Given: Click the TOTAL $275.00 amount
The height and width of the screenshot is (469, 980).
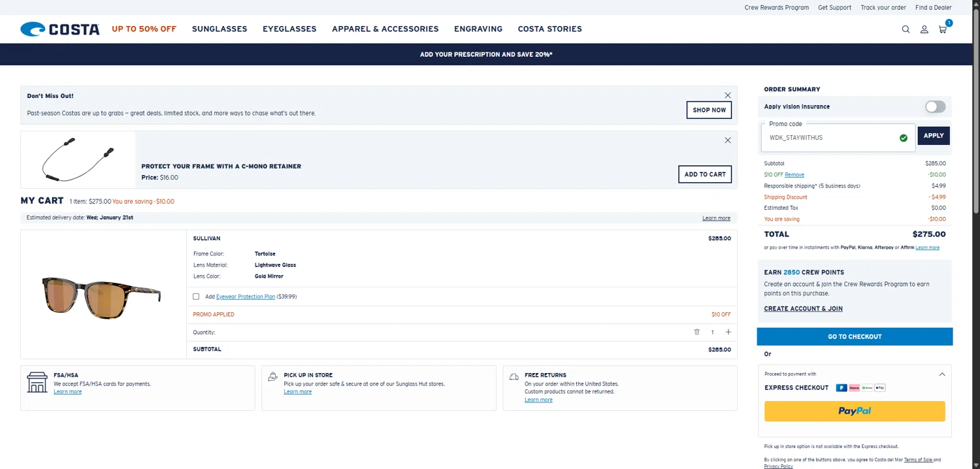Looking at the screenshot, I should (x=929, y=234).
